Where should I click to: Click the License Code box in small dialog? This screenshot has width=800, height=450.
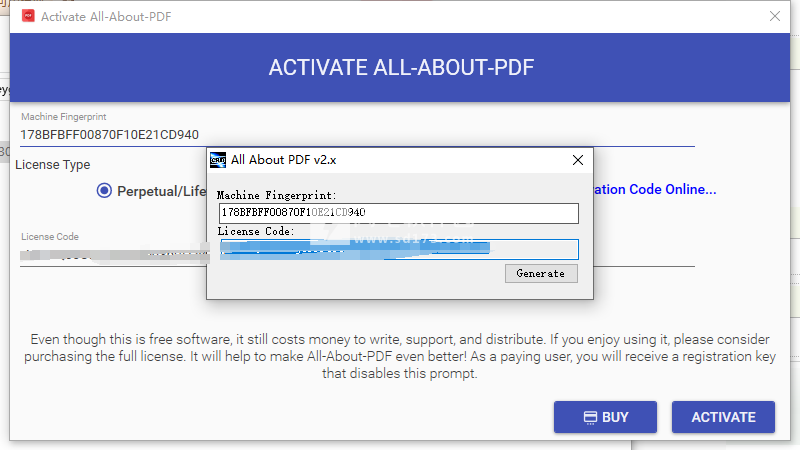pos(398,249)
